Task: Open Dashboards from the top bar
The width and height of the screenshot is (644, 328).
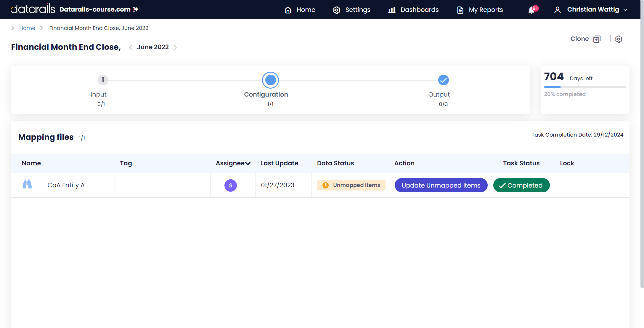Action: pos(413,9)
